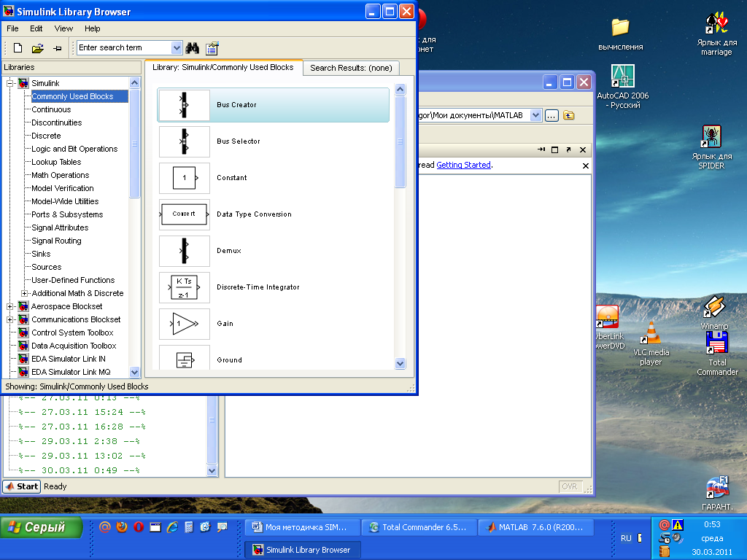Click the MATLAB Start button
Image resolution: width=747 pixels, height=560 pixels.
22,486
